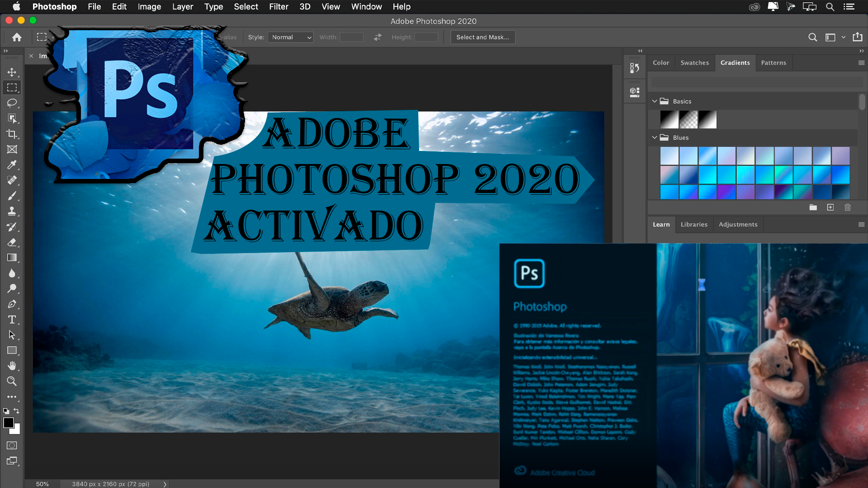Select the Hand tool
868x488 pixels.
point(12,366)
